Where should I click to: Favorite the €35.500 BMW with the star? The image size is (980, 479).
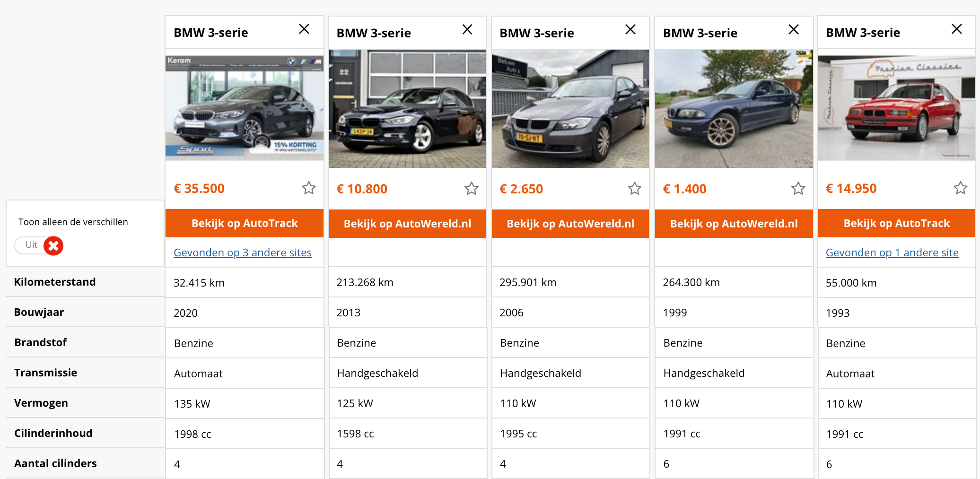tap(309, 188)
